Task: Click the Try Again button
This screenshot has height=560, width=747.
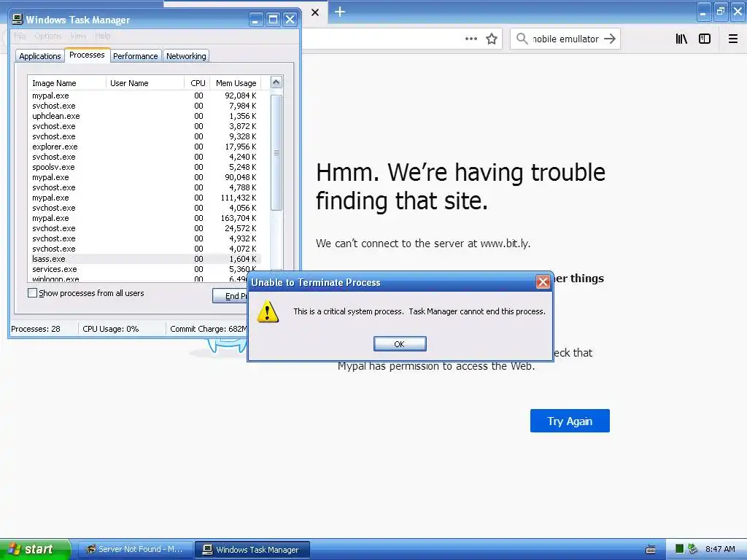Action: [x=570, y=421]
